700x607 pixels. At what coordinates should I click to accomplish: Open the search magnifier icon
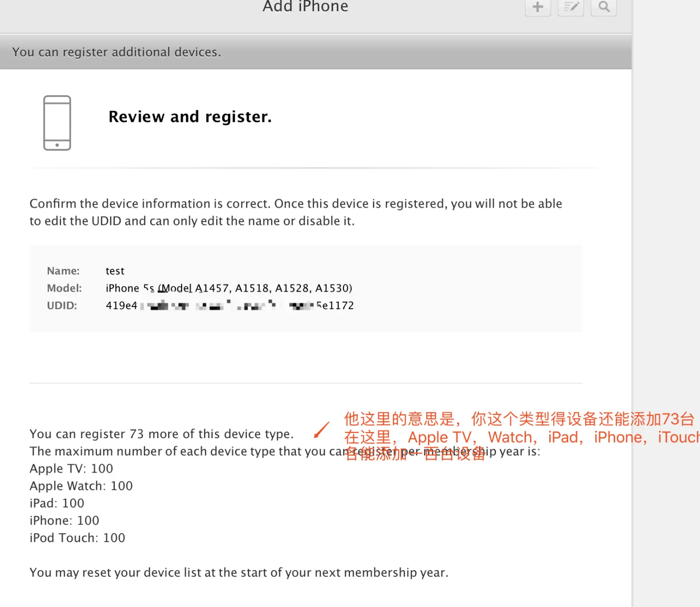pos(604,7)
